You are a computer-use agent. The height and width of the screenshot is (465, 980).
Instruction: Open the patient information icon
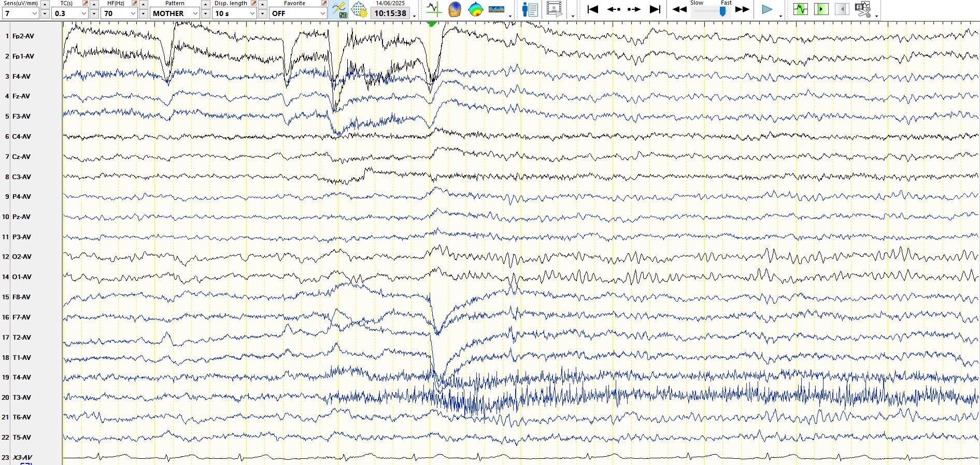point(530,9)
